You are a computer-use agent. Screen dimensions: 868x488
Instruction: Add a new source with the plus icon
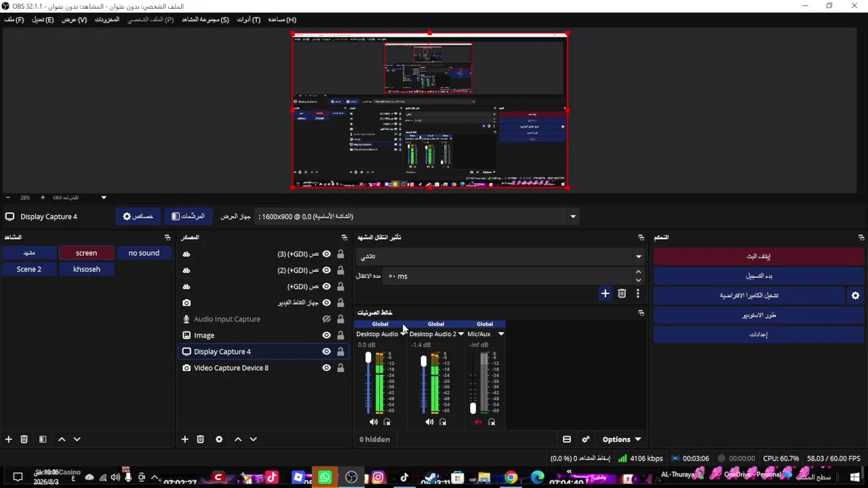[x=184, y=439]
